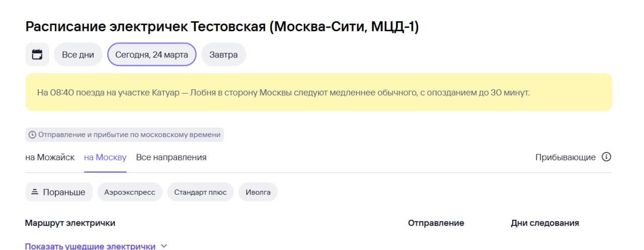Click the clock icon for Moscow time note
The image size is (644, 250).
click(x=32, y=135)
